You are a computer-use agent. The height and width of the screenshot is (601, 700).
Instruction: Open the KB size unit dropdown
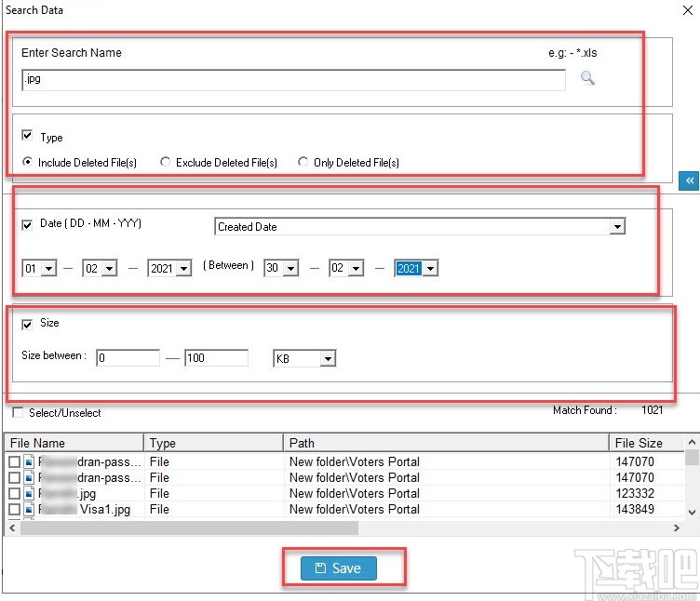click(x=328, y=358)
